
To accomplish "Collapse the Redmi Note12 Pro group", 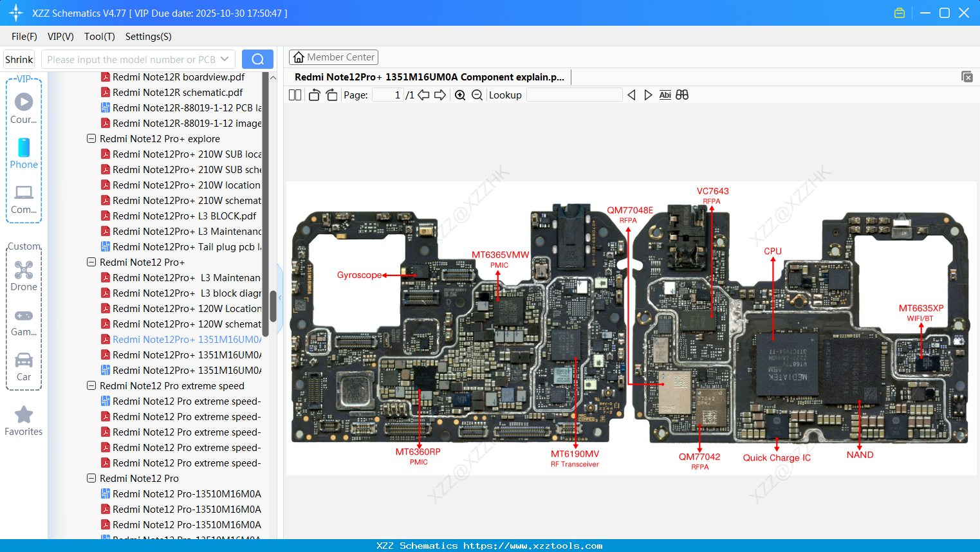I will coord(91,478).
